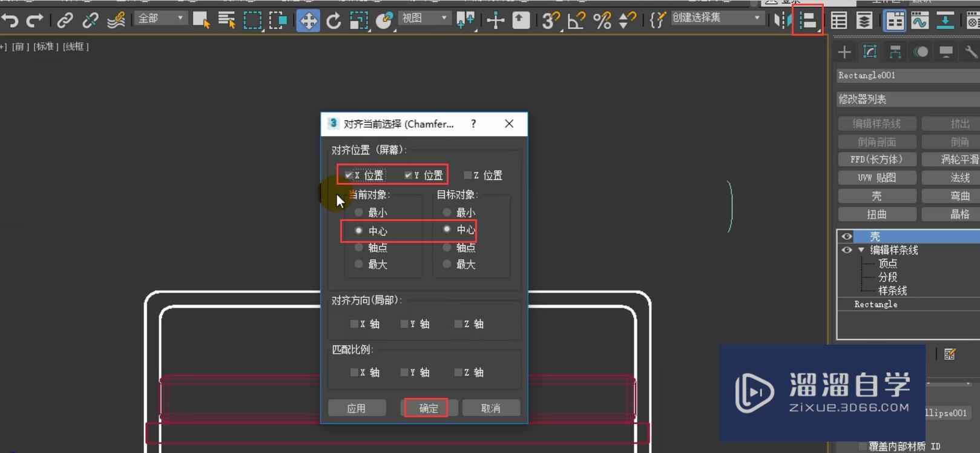This screenshot has height=453, width=980.
Task: Select the Bind to Space Warp tool
Action: 116,21
